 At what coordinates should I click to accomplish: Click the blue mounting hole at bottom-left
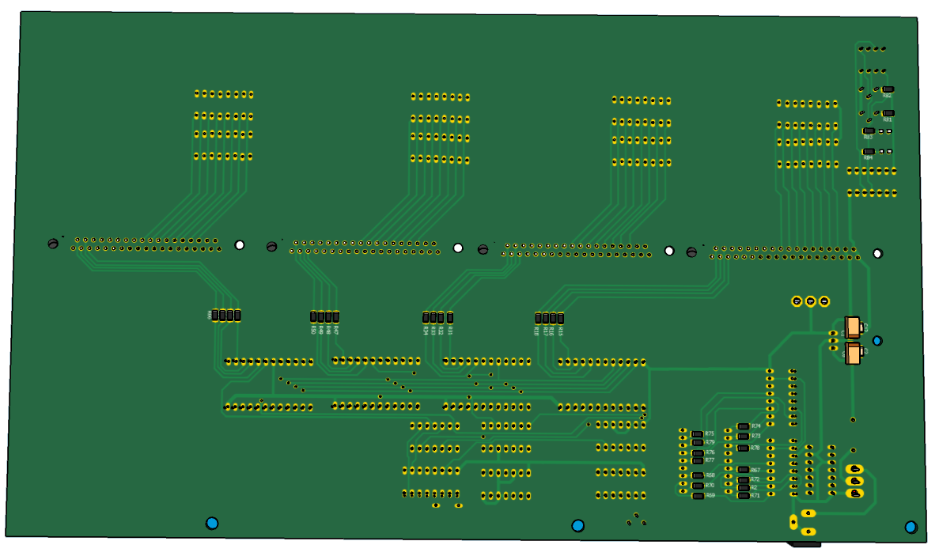tap(212, 523)
